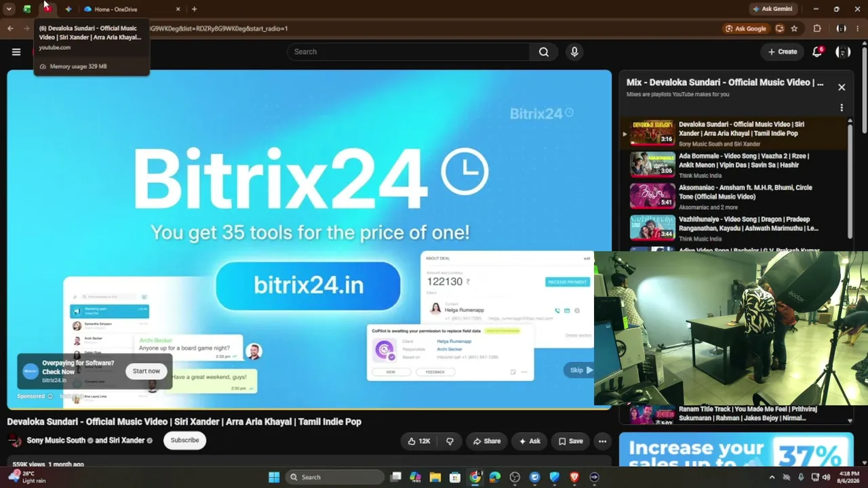Viewport: 868px width, 488px height.
Task: Open the Chrome tab search dropdown
Action: point(9,9)
